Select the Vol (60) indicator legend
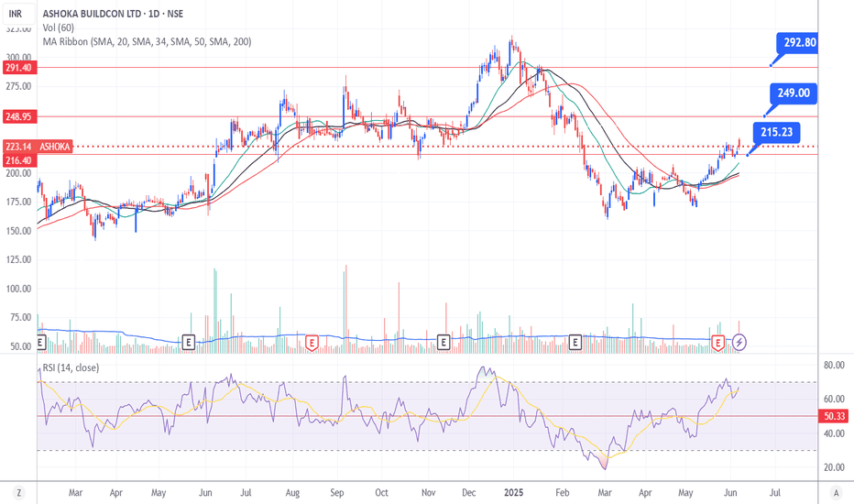Viewport: 854px width, 504px height. [x=59, y=27]
